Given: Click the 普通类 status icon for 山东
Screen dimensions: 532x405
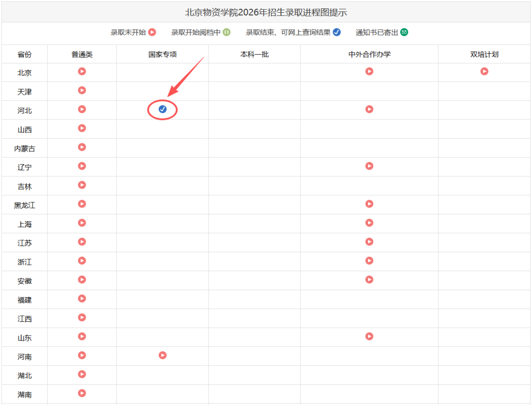Looking at the screenshot, I should tap(82, 336).
